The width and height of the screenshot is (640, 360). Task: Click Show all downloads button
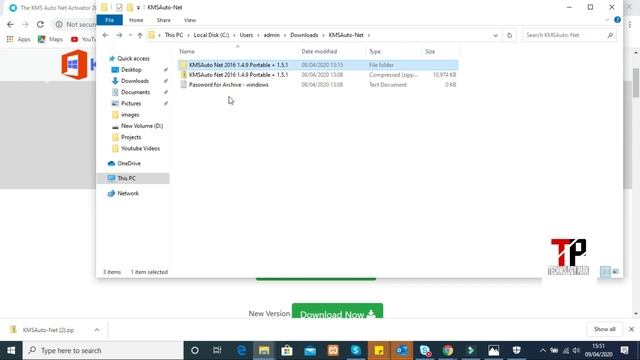coord(604,329)
